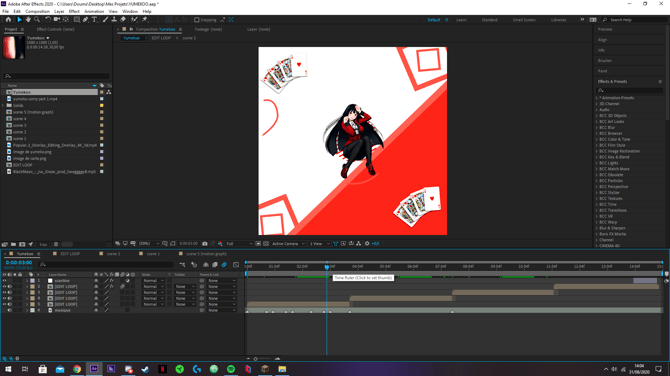Create new composition icon in Project panel
This screenshot has width=670, height=376.
(x=22, y=244)
